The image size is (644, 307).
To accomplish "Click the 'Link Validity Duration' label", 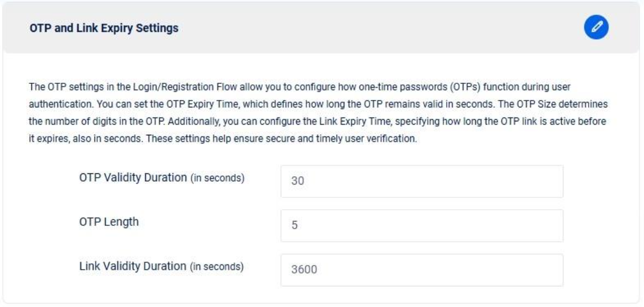I will point(132,266).
